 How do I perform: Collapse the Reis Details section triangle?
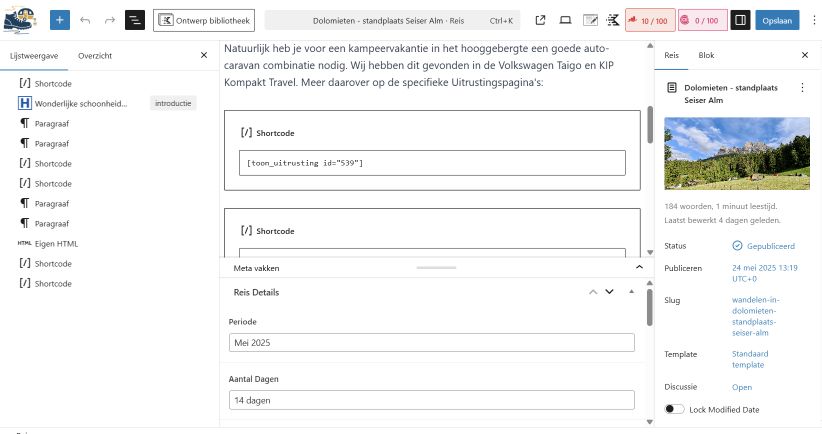click(x=631, y=292)
